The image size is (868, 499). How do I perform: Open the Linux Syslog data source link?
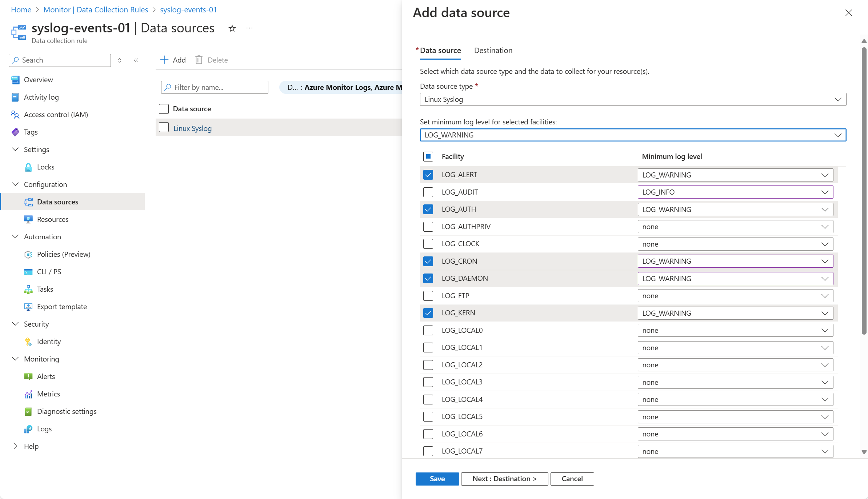pyautogui.click(x=192, y=128)
